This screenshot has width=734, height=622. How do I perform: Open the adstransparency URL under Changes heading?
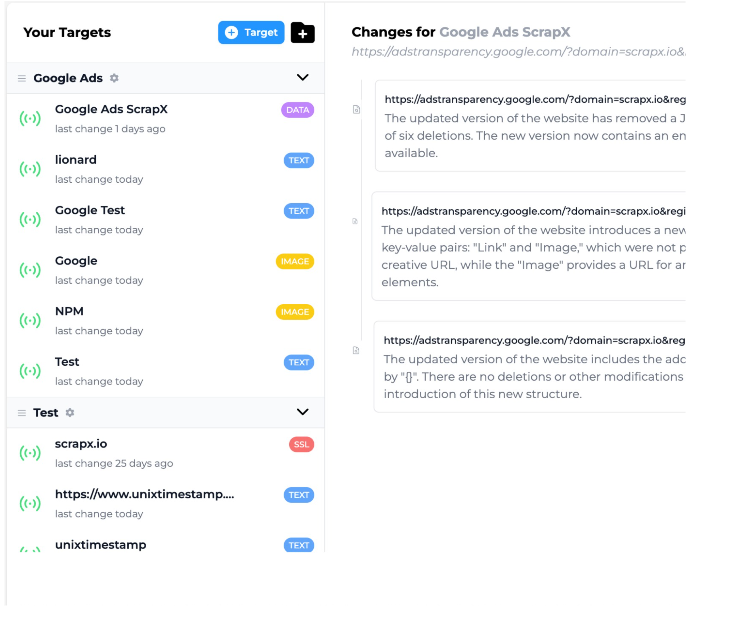518,52
